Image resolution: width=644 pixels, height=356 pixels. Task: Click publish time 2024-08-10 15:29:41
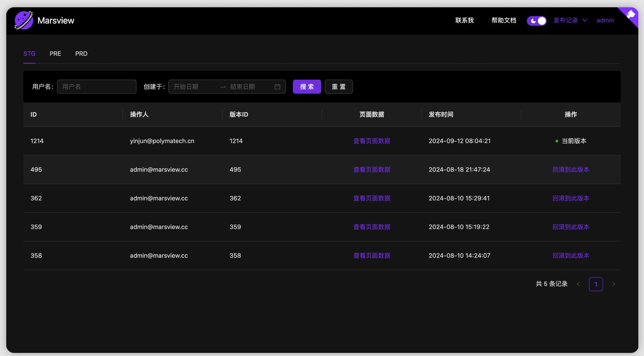point(459,198)
